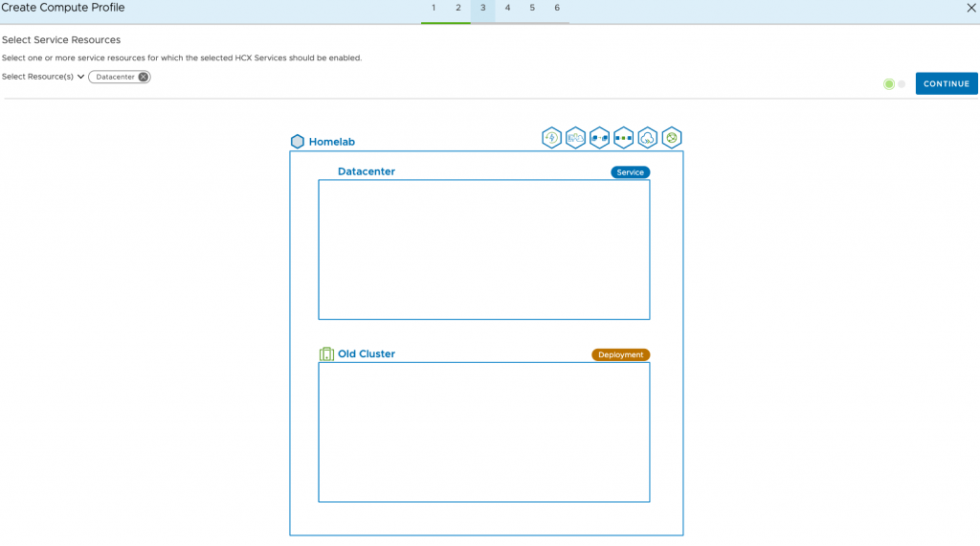Click the Service badge on Datacenter
The width and height of the screenshot is (980, 546).
[x=630, y=172]
